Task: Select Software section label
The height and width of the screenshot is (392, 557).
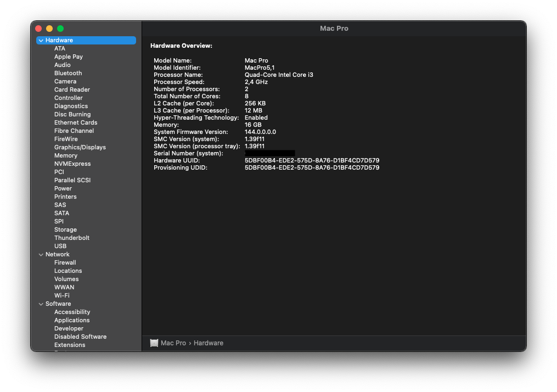Action: tap(58, 304)
